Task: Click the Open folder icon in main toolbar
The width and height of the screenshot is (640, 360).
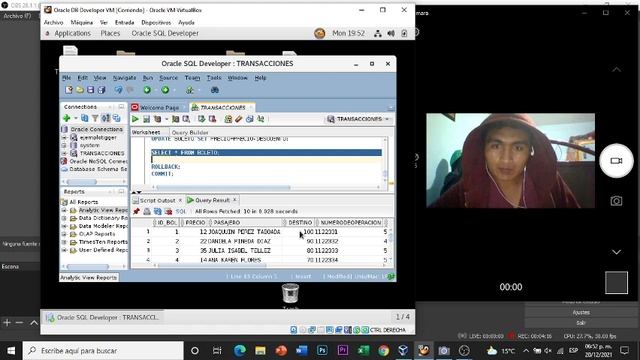Action: [80, 89]
